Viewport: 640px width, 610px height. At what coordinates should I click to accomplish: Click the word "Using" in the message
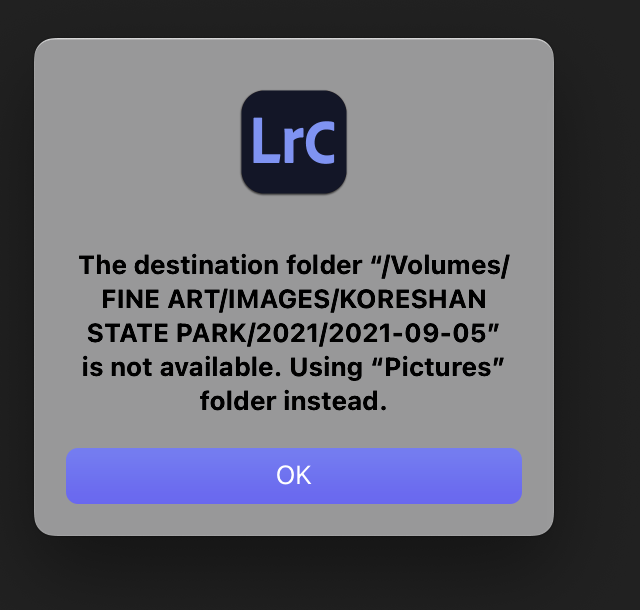click(x=326, y=368)
